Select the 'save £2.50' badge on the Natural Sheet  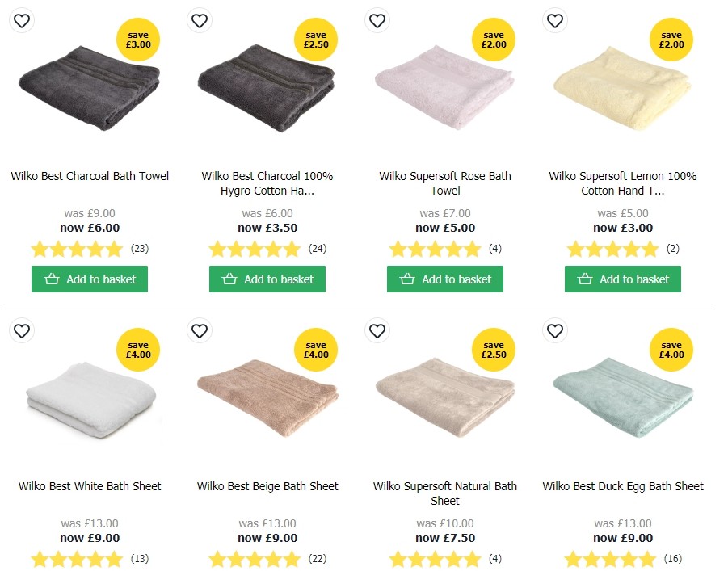click(493, 349)
